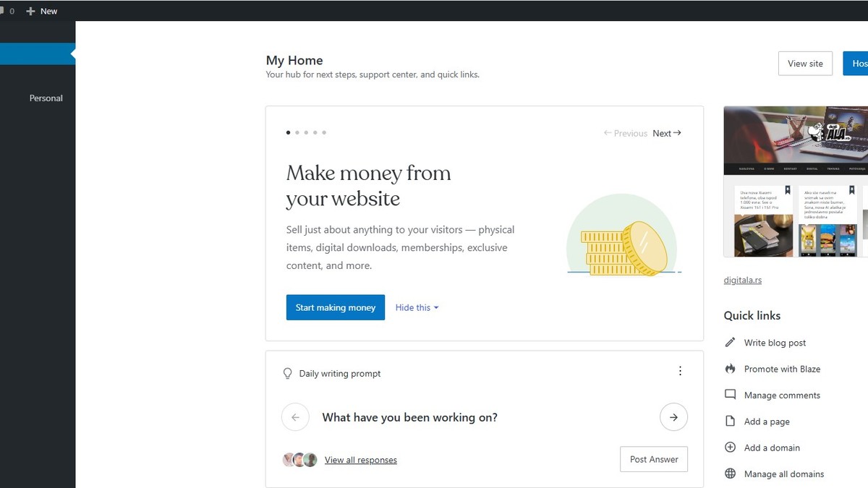Select the second dot in the card pagination
Viewport: 868px width, 488px height.
click(x=297, y=133)
